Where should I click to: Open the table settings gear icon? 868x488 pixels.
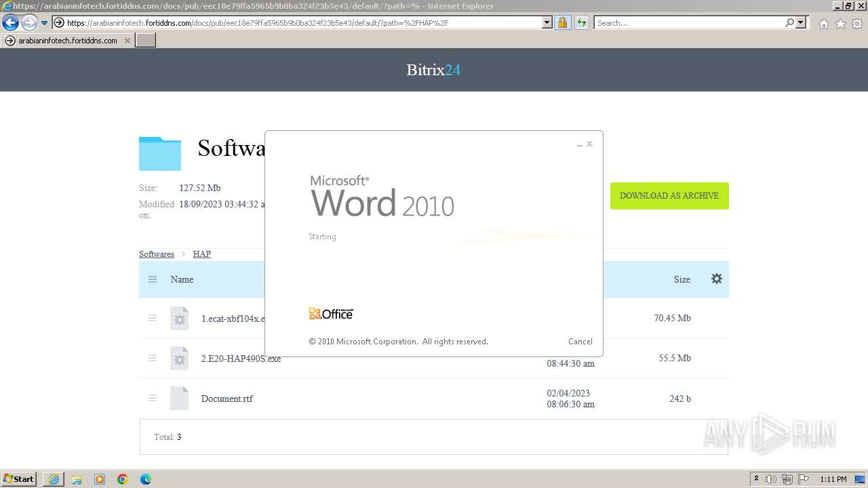coord(717,279)
